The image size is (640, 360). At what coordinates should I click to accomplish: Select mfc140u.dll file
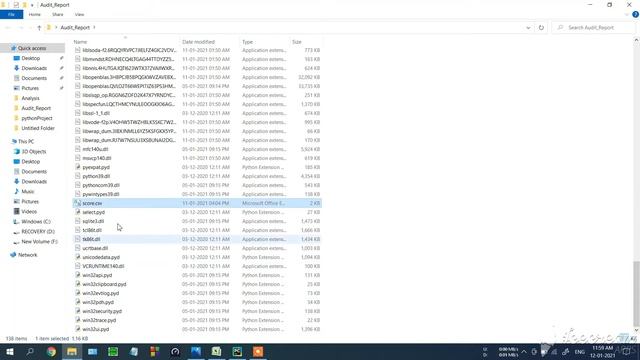[x=95, y=149]
